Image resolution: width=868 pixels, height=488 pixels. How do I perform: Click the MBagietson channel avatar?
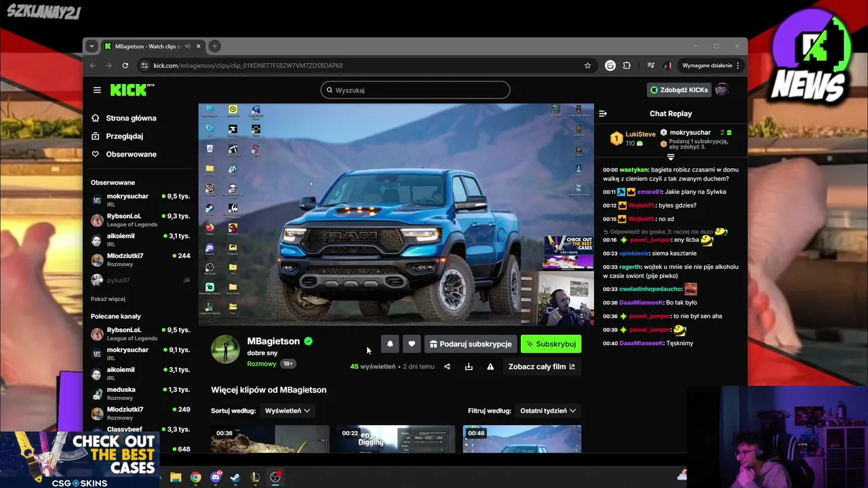pos(225,349)
